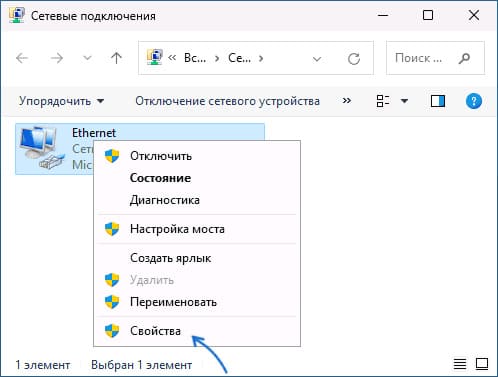Click the search magnifier icon

coord(464,58)
